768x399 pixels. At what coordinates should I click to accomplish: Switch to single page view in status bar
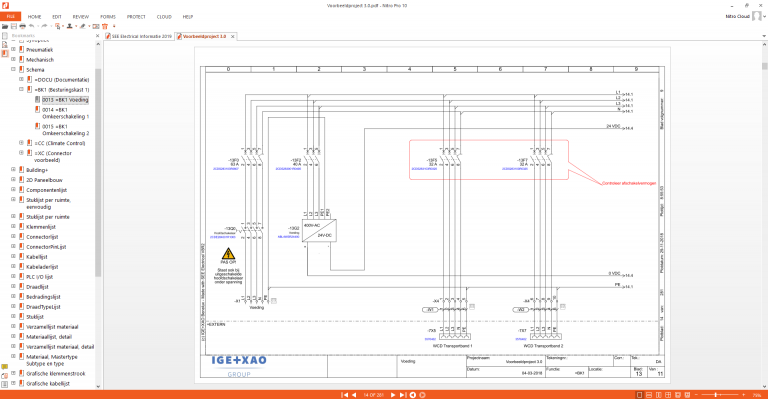click(x=639, y=395)
